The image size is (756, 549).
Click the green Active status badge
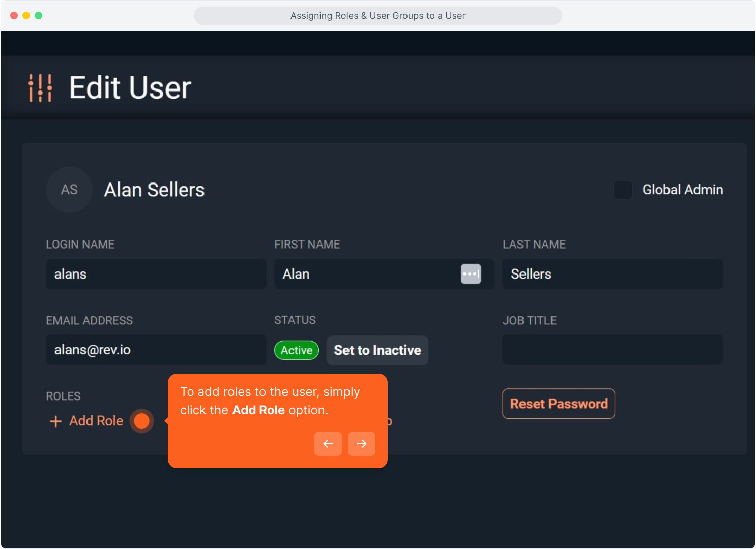[x=297, y=350]
